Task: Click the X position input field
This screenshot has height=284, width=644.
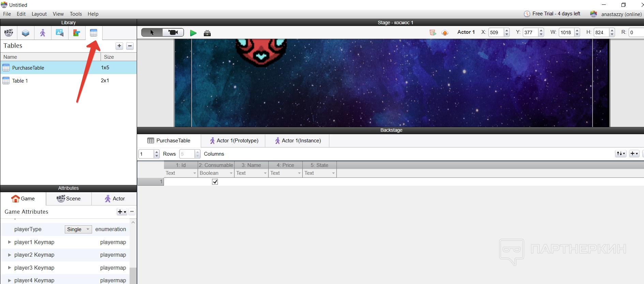Action: (495, 32)
